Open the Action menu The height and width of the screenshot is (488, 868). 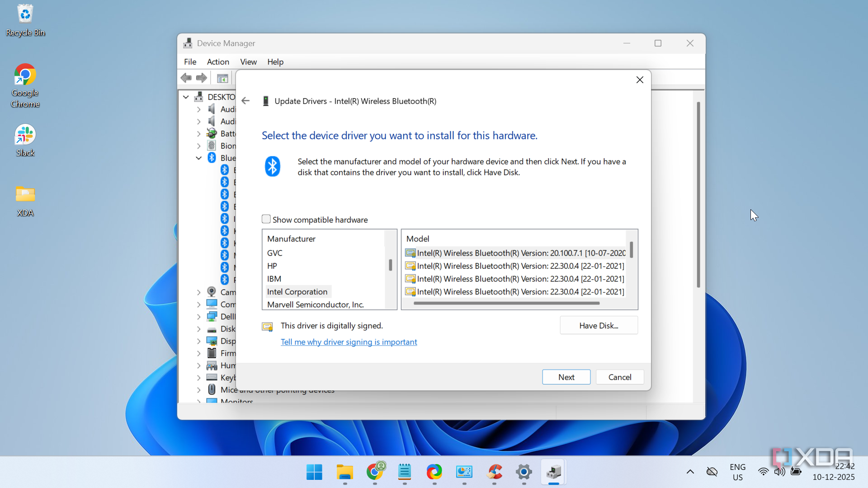pyautogui.click(x=217, y=62)
